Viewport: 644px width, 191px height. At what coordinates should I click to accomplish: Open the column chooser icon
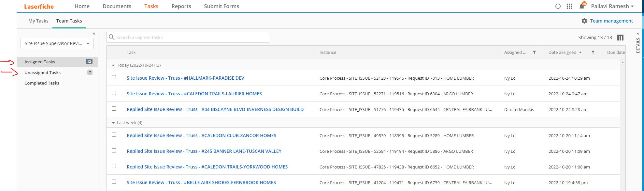tap(620, 38)
